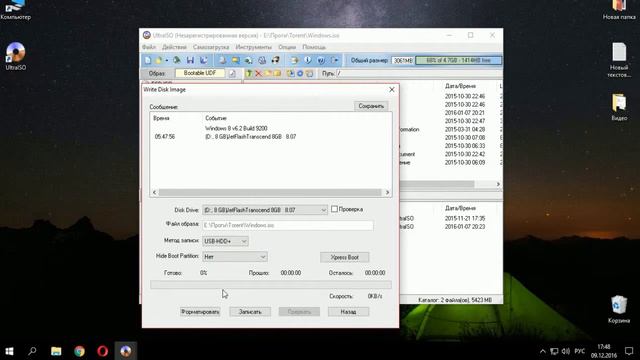Click the taskbar search magnifier icon
This screenshot has width=640, height=360.
click(x=32, y=351)
